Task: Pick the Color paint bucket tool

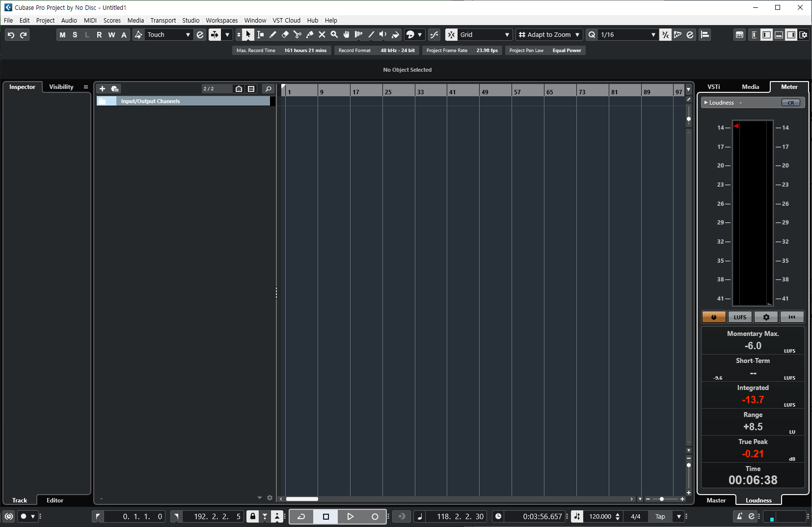Action: 395,34
